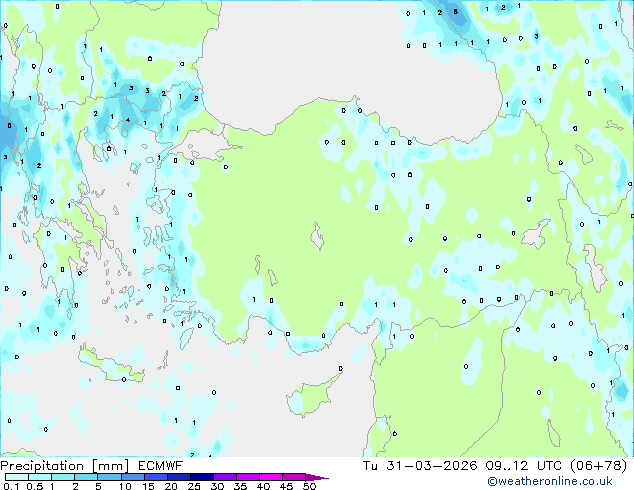
Task: Click the 'Tu 31-03-2026' forecast date
Action: pyautogui.click(x=419, y=466)
